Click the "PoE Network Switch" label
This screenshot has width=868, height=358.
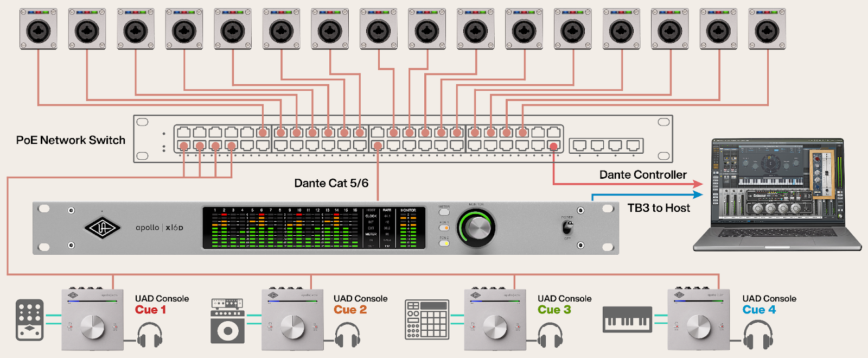tap(71, 140)
